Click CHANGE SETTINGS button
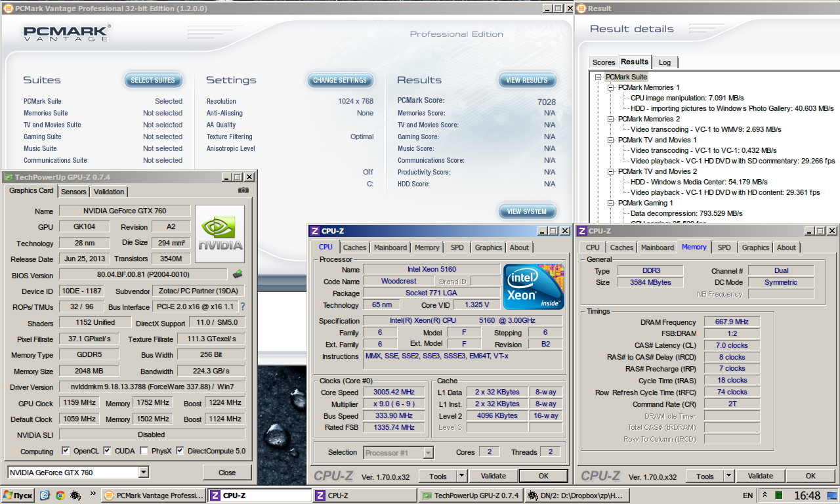Screen dimensions: 840x504 tap(340, 80)
